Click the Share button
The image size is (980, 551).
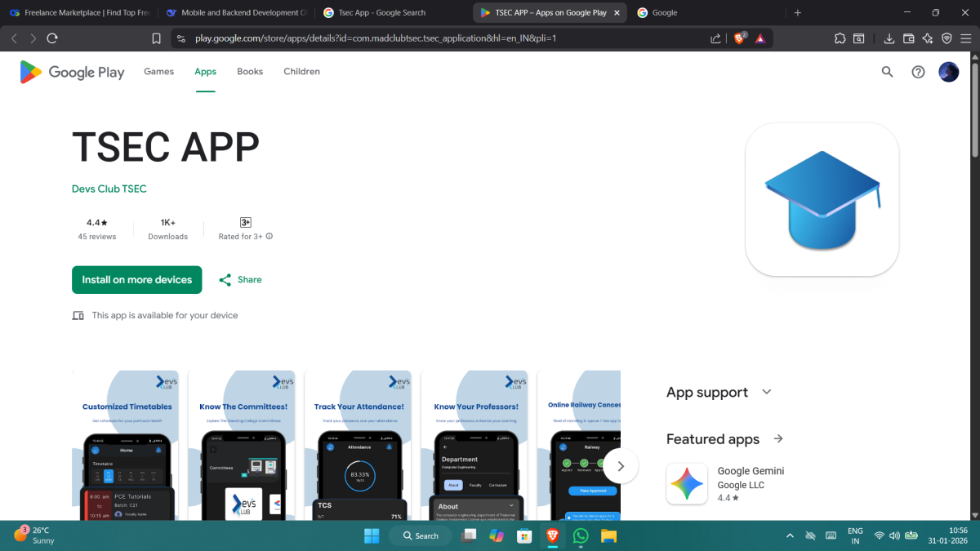[x=240, y=280]
